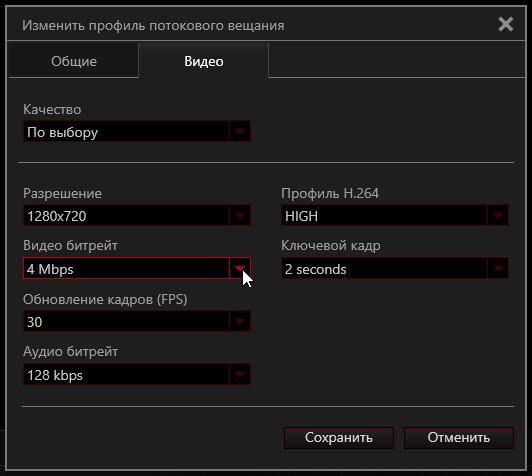Click the HIGH profile value
The width and height of the screenshot is (532, 476).
(x=384, y=215)
